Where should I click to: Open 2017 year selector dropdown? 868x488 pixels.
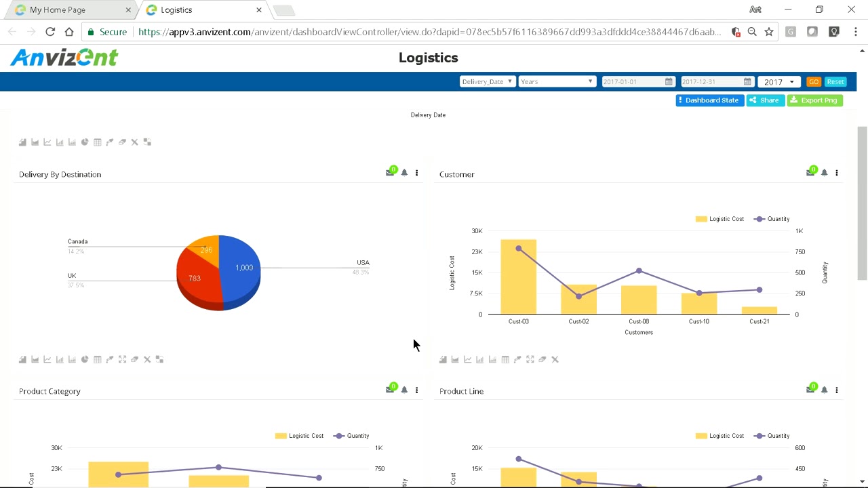click(x=778, y=82)
